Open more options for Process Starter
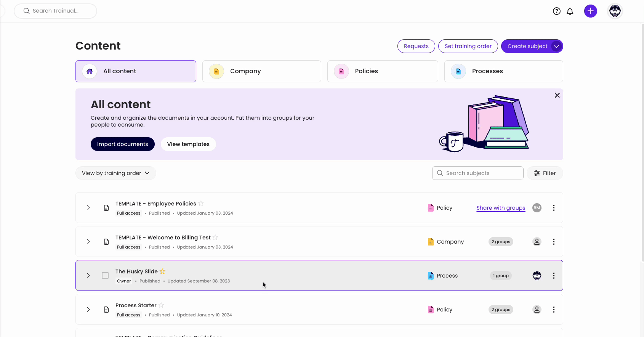Image resolution: width=644 pixels, height=337 pixels. tap(554, 310)
